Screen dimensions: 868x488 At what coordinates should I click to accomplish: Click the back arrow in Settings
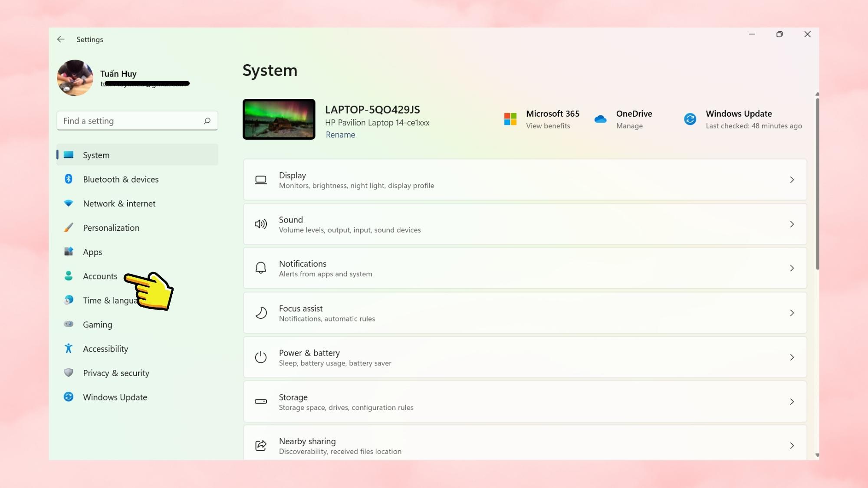61,39
